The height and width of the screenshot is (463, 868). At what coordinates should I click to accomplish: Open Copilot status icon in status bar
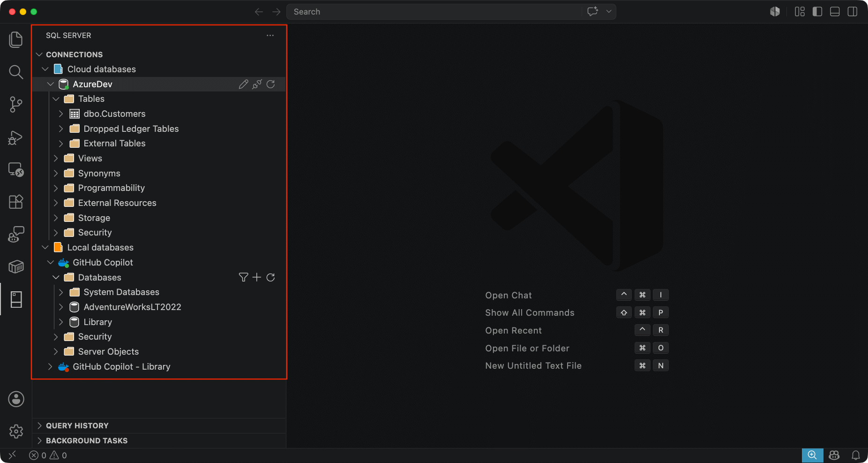(x=834, y=455)
